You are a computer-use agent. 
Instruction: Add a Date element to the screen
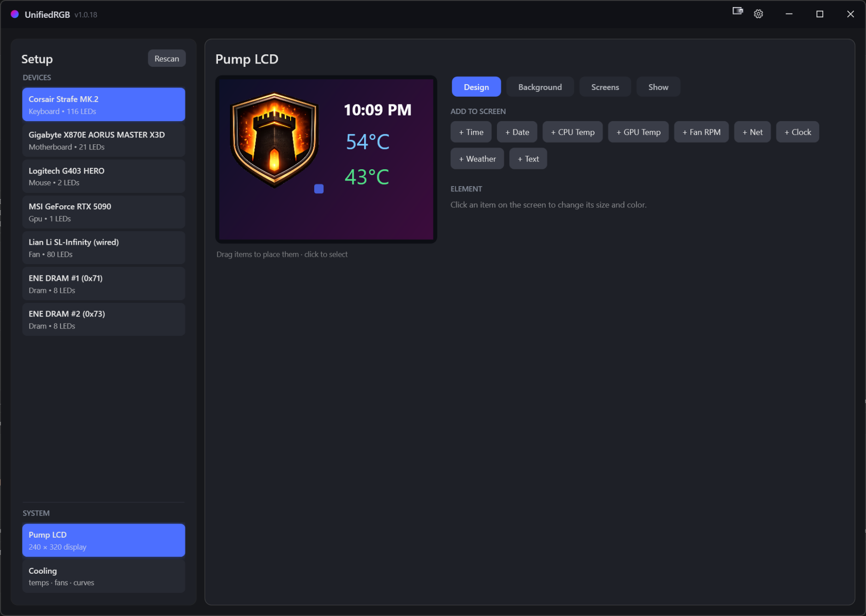pos(517,132)
